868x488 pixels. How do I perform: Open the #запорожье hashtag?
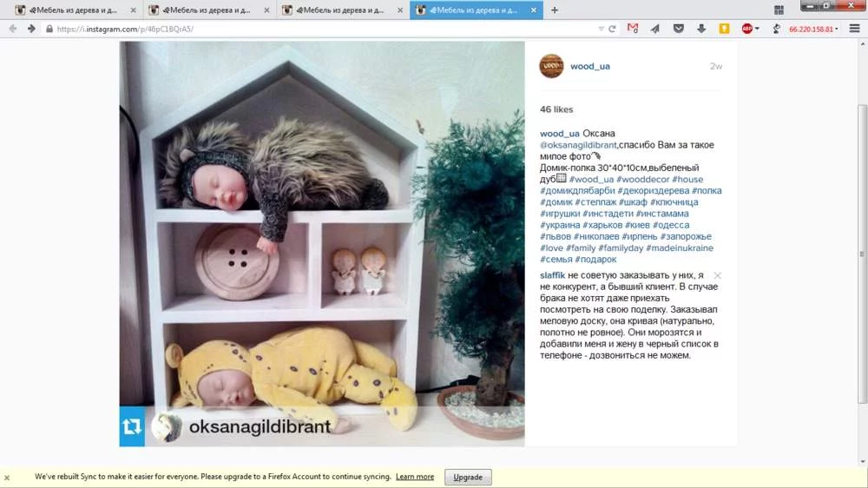[x=686, y=236]
